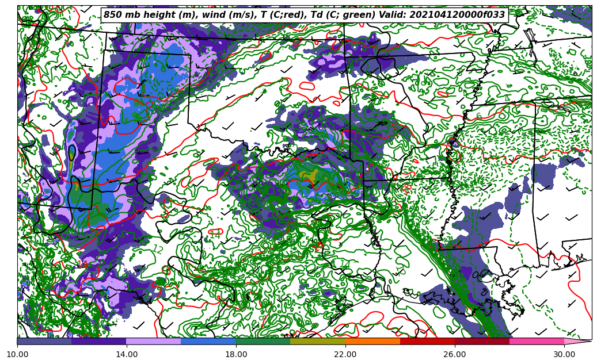Image resolution: width=597 pixels, height=364 pixels.
Task: Click the green 12 dewpoint contour label
Action: click(158, 250)
